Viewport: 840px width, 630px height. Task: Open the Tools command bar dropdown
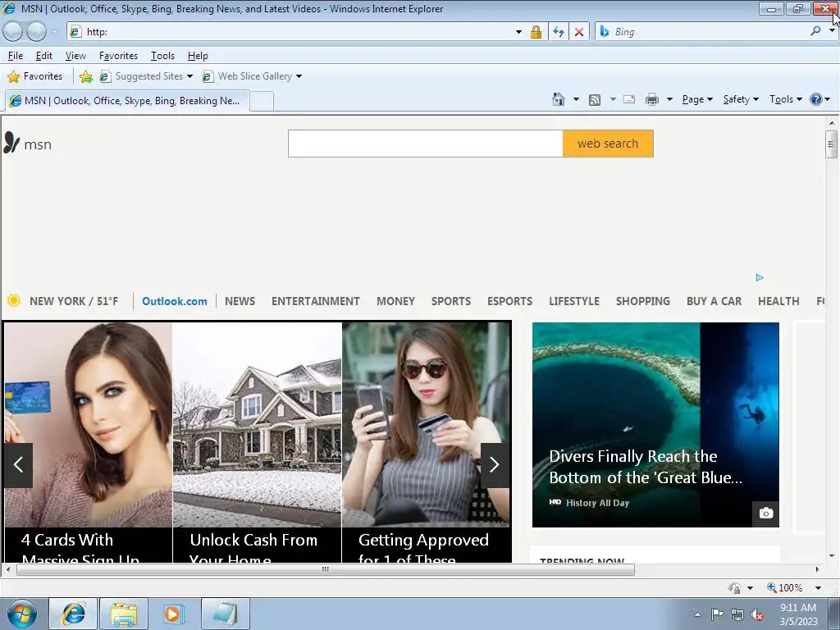(786, 99)
